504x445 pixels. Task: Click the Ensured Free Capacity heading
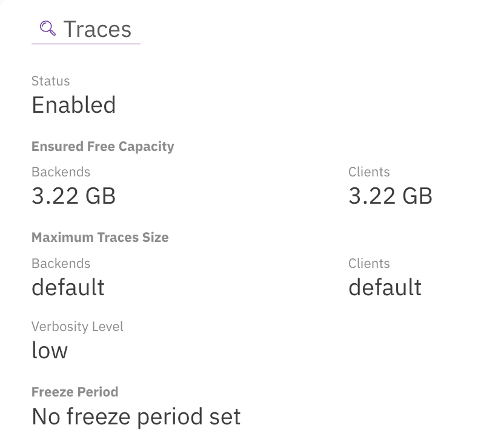pos(102,147)
